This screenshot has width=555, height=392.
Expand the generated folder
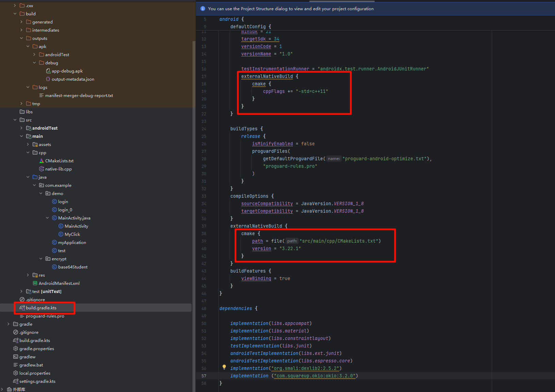(x=21, y=22)
